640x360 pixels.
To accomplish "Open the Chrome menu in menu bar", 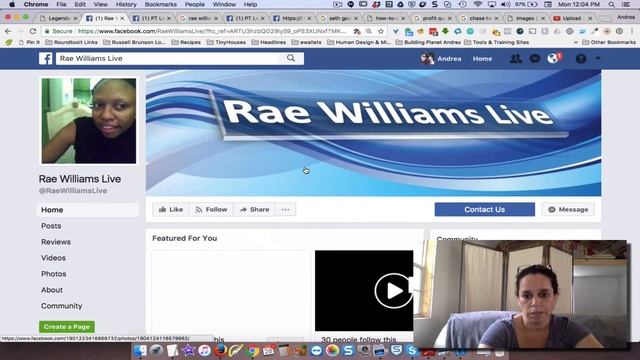I will point(36,4).
